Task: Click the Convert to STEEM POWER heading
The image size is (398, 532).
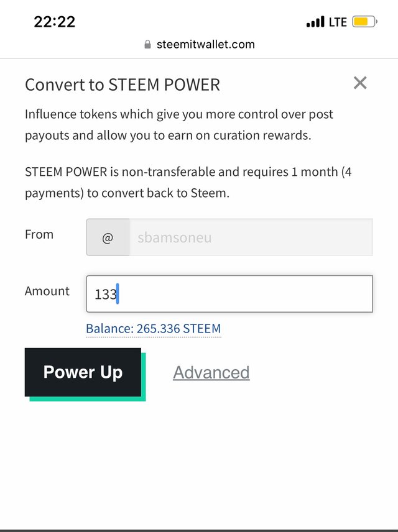Action: click(x=123, y=85)
